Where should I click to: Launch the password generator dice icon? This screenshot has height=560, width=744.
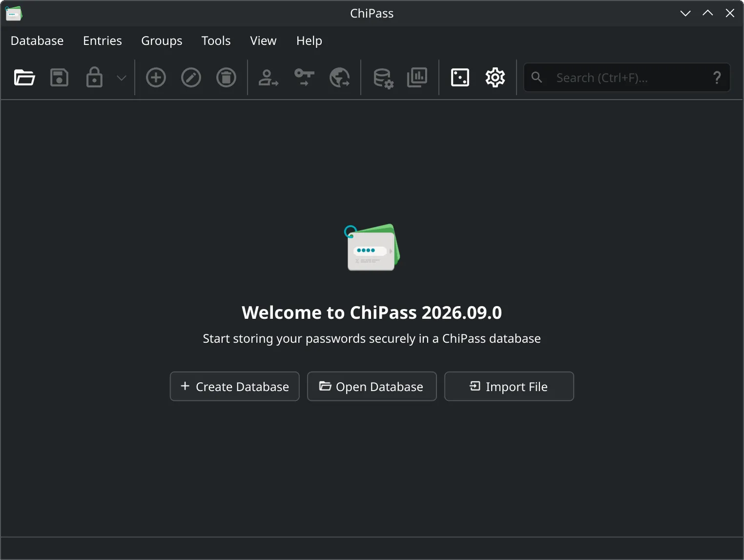point(460,78)
